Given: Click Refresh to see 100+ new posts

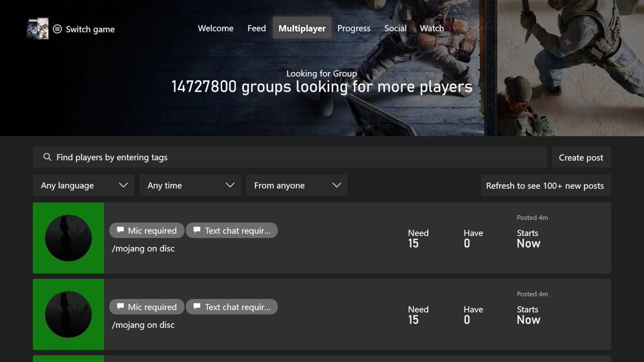Looking at the screenshot, I should click(546, 185).
